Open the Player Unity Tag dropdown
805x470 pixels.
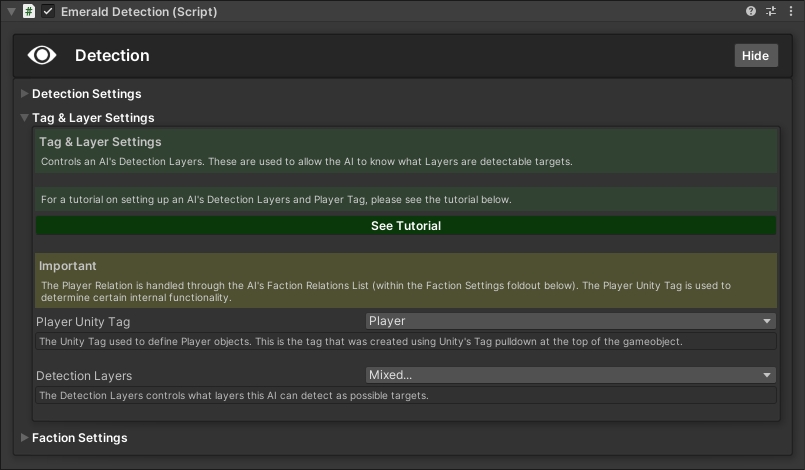point(570,321)
